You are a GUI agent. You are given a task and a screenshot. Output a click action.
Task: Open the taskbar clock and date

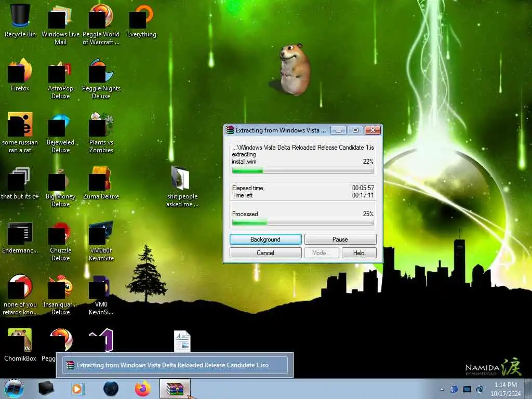click(x=505, y=389)
